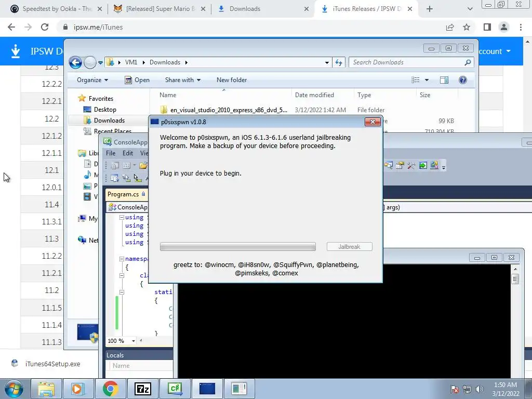Click New folder in Explorer
The height and width of the screenshot is (399, 532).
click(232, 80)
